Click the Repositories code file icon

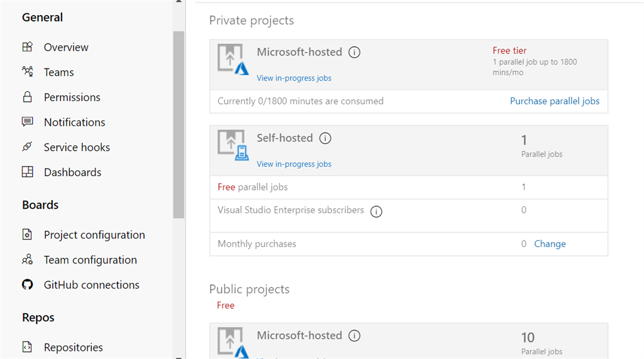[x=27, y=346]
